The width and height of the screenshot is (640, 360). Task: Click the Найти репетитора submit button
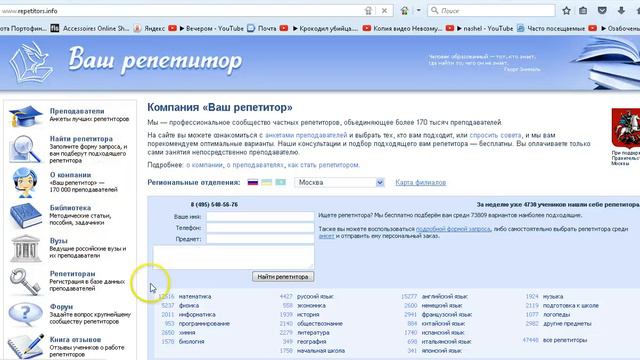[283, 277]
